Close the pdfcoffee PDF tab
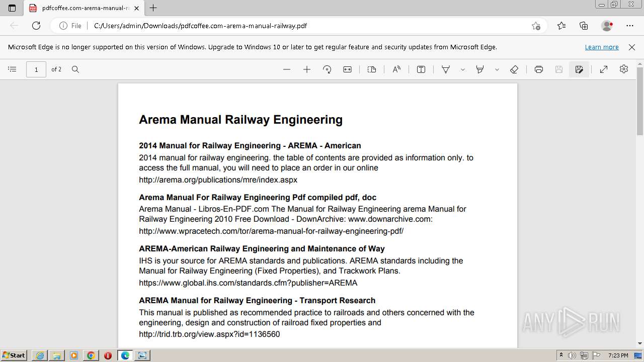 (136, 8)
